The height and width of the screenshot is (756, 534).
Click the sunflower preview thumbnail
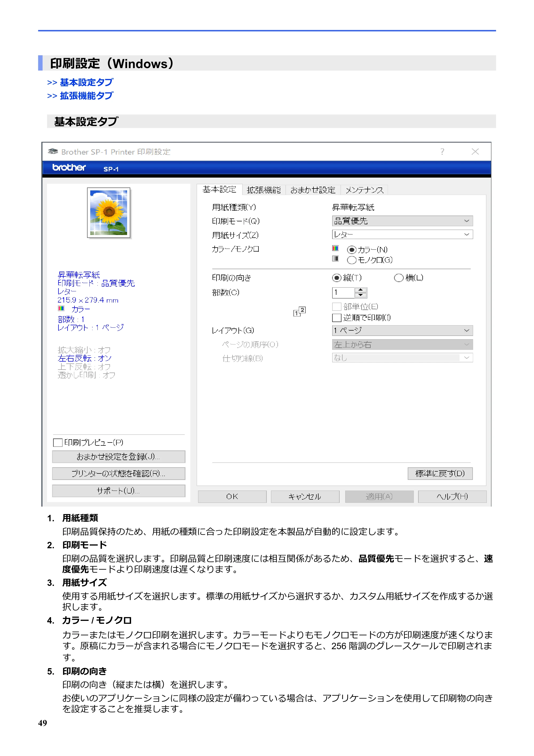coord(109,213)
